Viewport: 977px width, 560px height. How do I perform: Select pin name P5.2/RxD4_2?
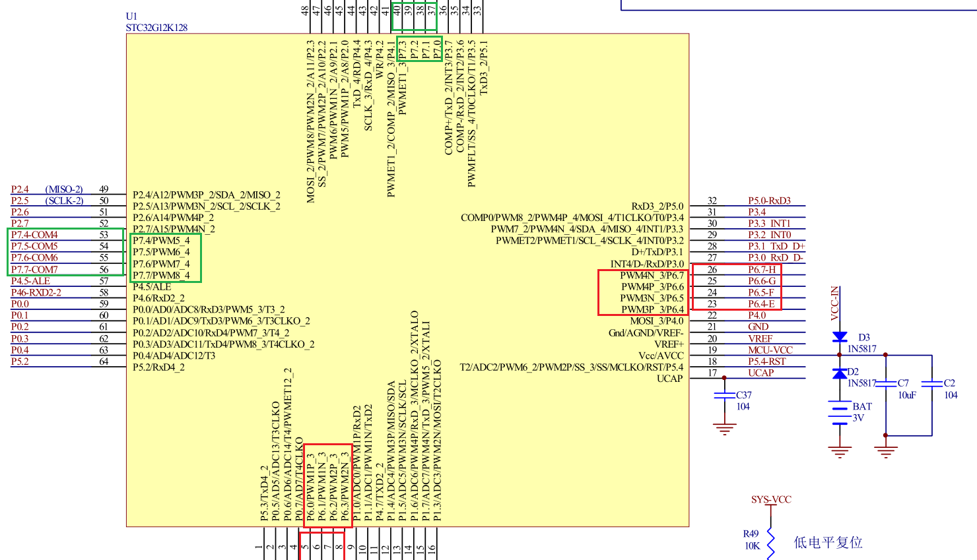click(x=158, y=367)
